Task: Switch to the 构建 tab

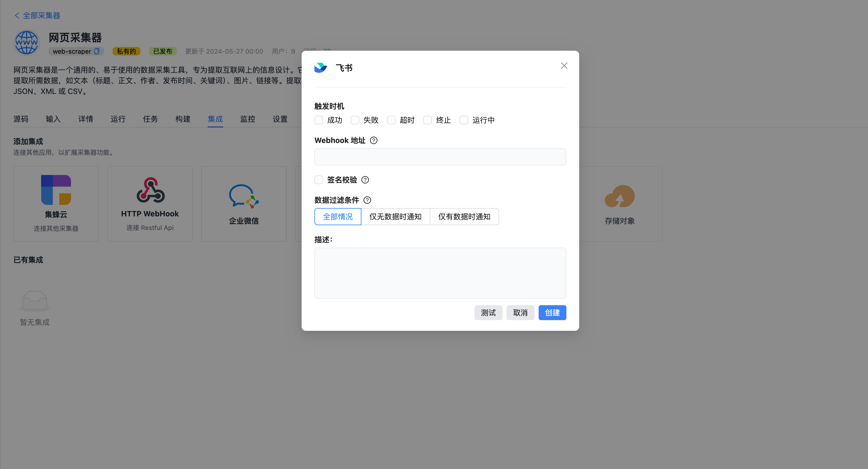Action: (x=183, y=119)
